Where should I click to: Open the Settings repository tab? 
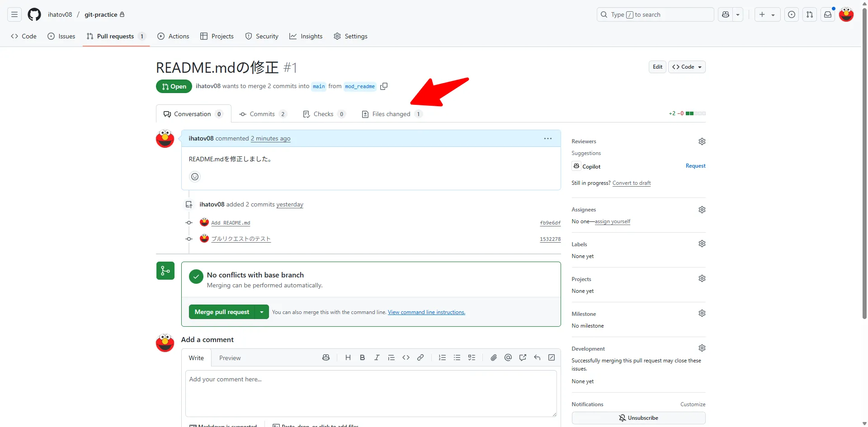(350, 36)
